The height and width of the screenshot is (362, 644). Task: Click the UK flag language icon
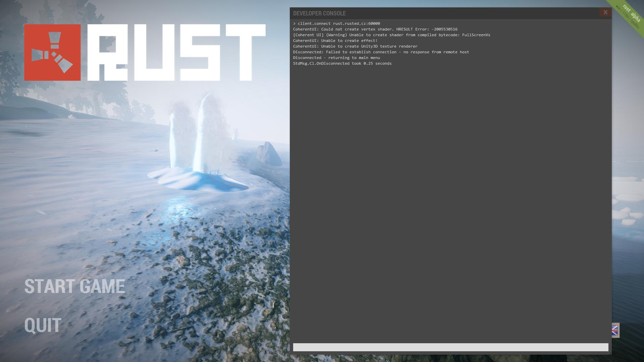615,330
